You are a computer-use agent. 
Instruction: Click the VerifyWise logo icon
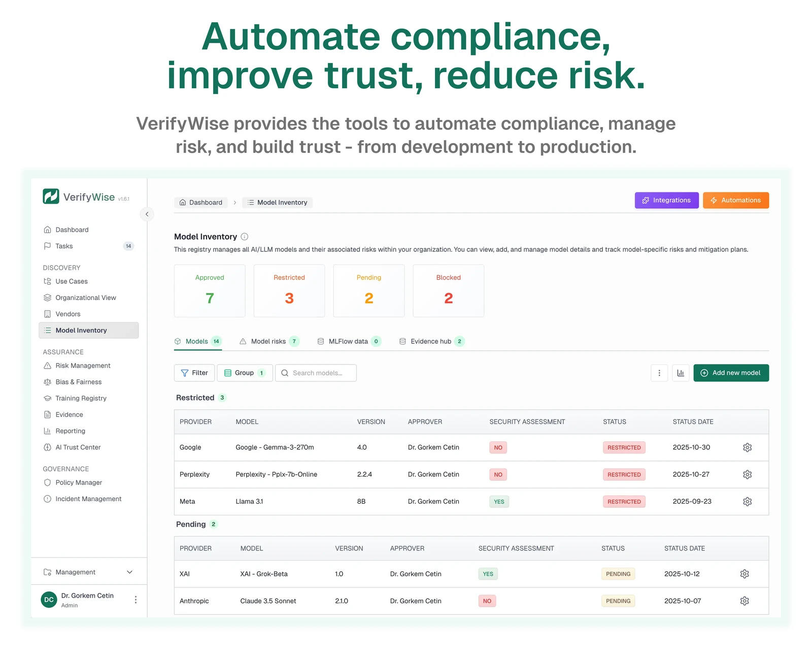[x=51, y=196]
